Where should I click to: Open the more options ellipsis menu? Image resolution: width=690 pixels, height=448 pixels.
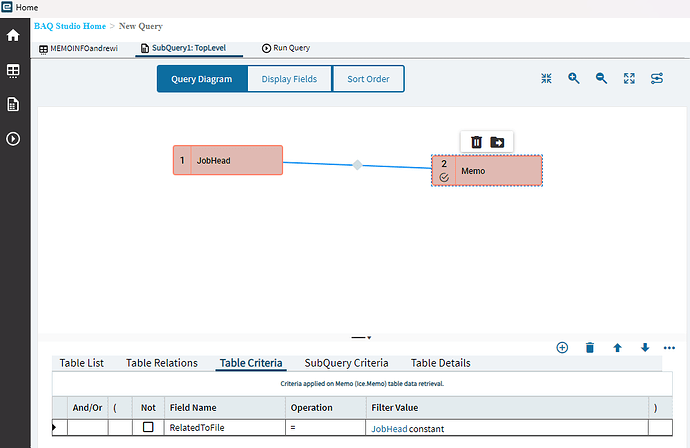(669, 348)
